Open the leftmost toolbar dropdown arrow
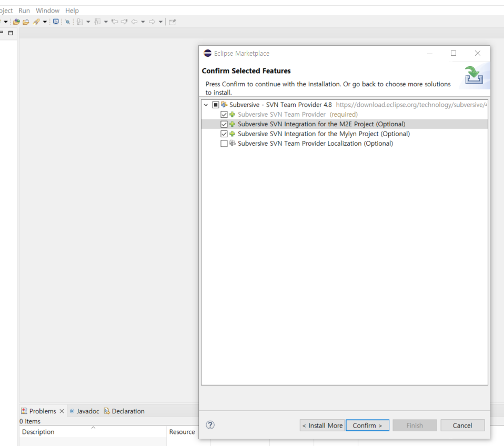504x446 pixels. click(5, 22)
